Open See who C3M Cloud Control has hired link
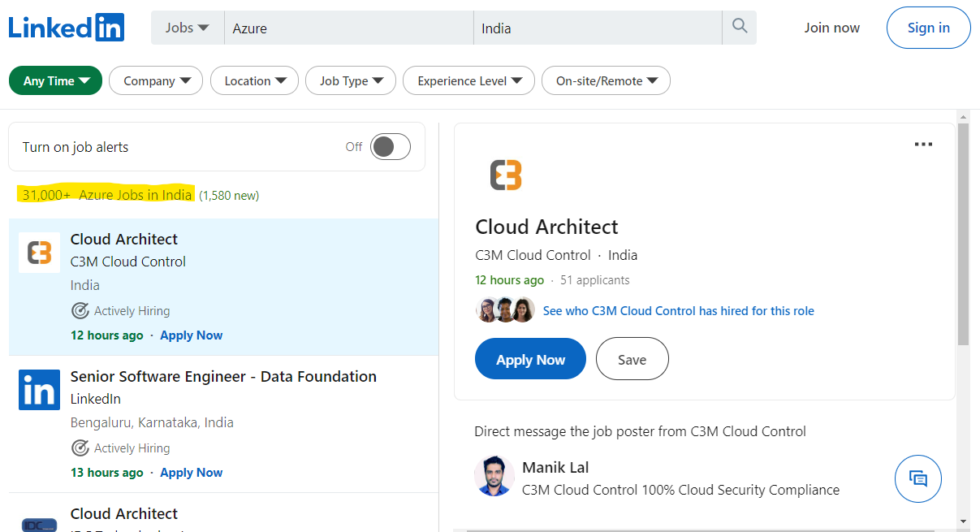Viewport: 980px width, 532px height. (678, 311)
